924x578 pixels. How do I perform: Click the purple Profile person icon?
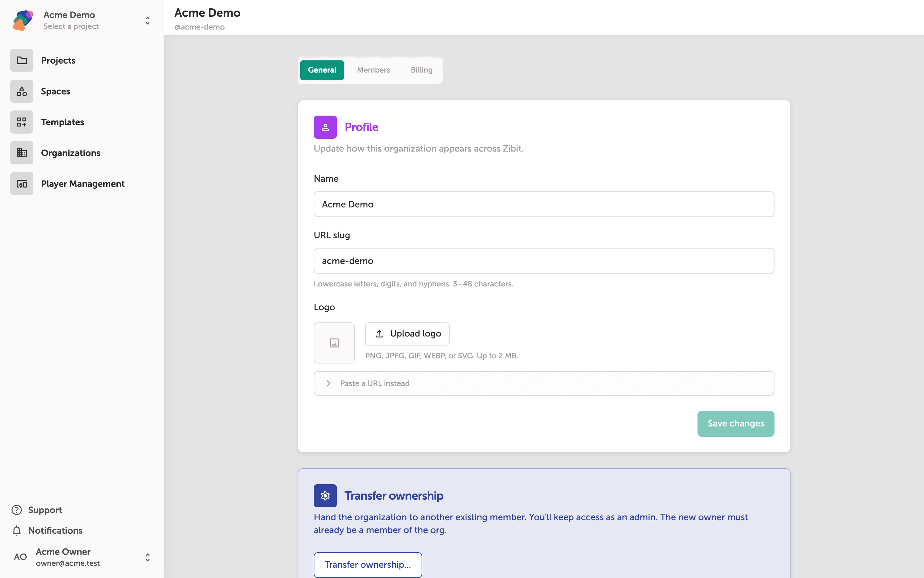tap(325, 127)
